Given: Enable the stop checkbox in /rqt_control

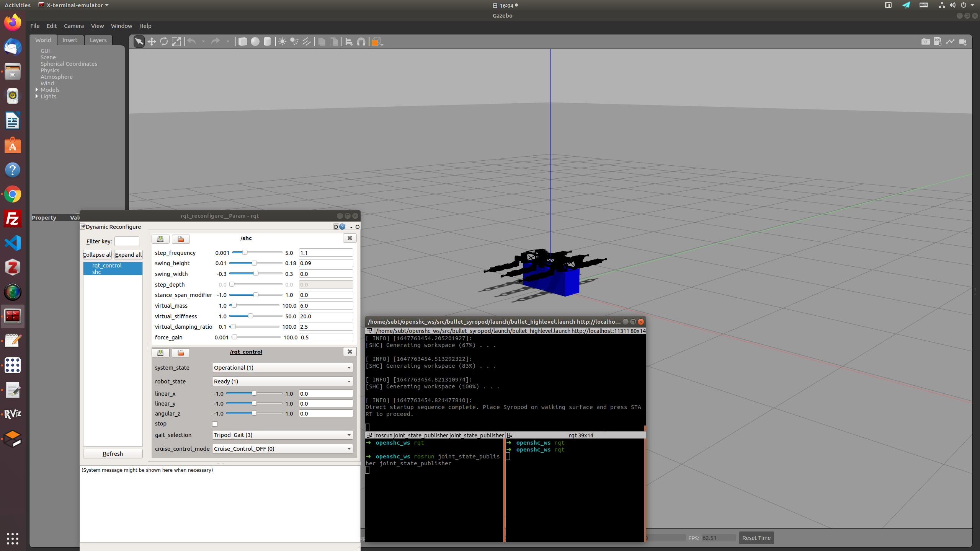Looking at the screenshot, I should click(215, 424).
